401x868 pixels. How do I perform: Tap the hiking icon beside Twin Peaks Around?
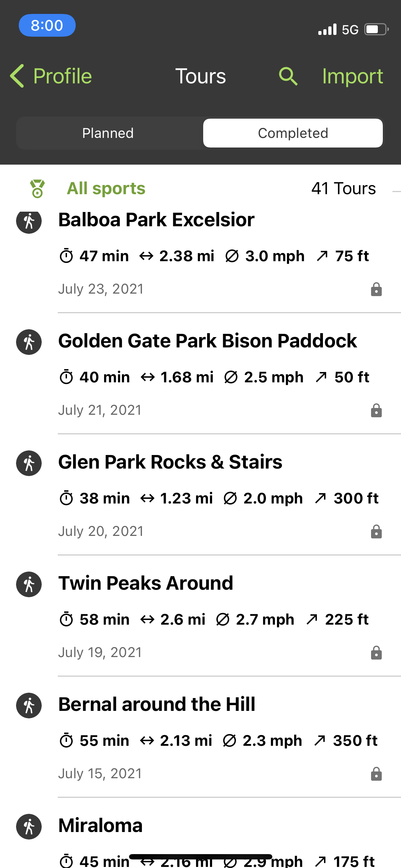[29, 584]
